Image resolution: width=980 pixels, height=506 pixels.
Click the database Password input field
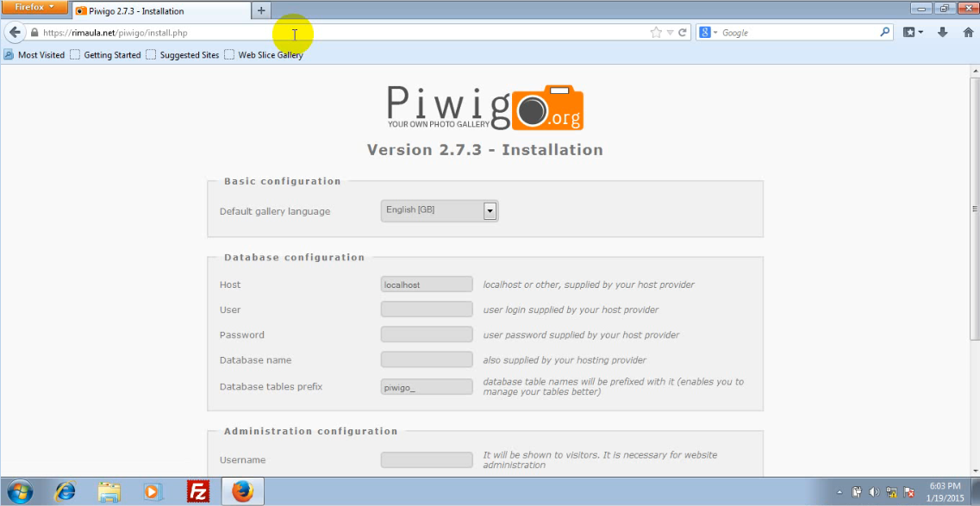tap(427, 334)
